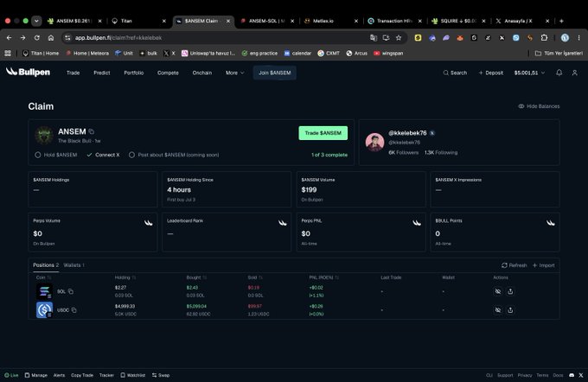This screenshot has height=382, width=588.
Task: Click Import positions
Action: (543, 265)
